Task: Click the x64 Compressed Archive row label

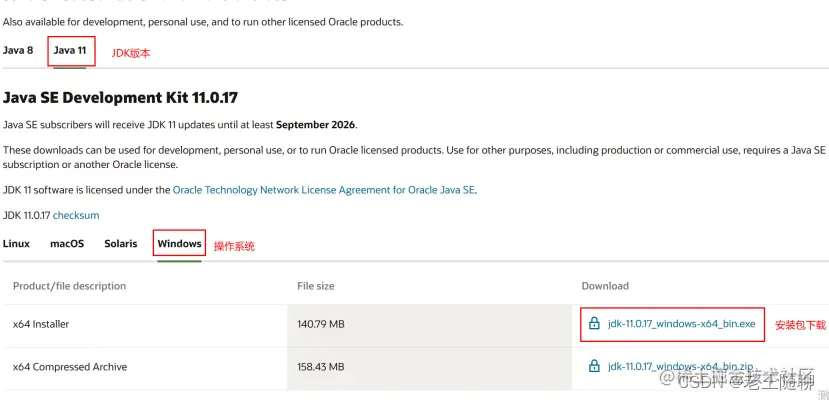Action: coord(70,367)
